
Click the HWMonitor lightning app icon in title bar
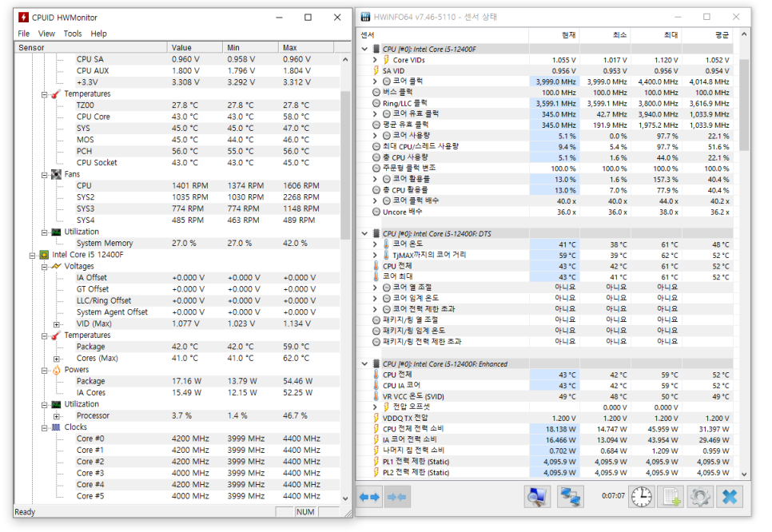point(23,18)
